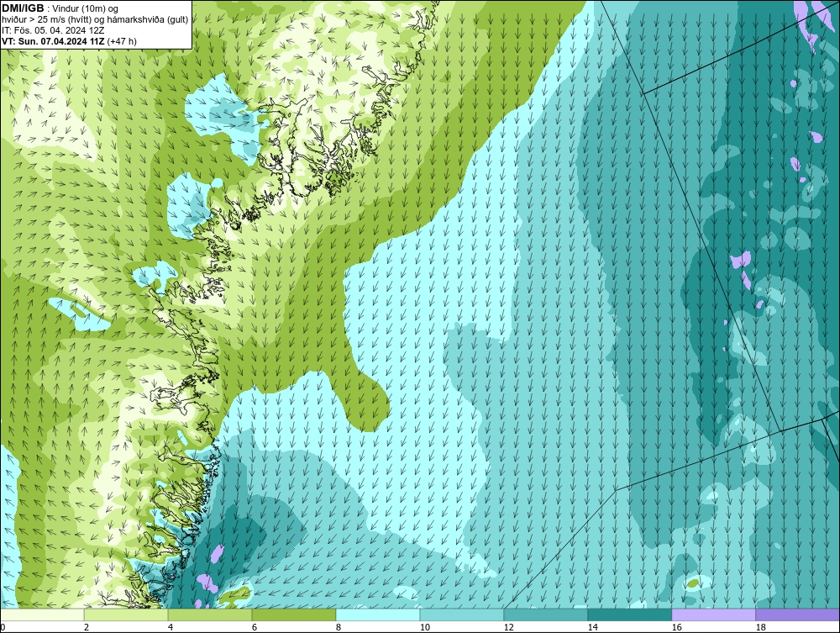Image resolution: width=840 pixels, height=633 pixels.
Task: Click the 8–10 m/s pale cyan swatch
Action: [378, 615]
